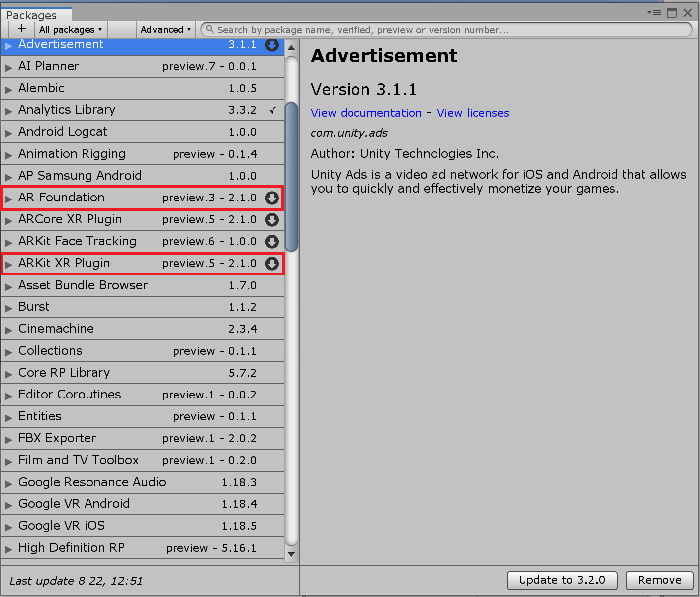Click download icon for ARKit Face Tracking
The image size is (700, 597).
point(272,242)
